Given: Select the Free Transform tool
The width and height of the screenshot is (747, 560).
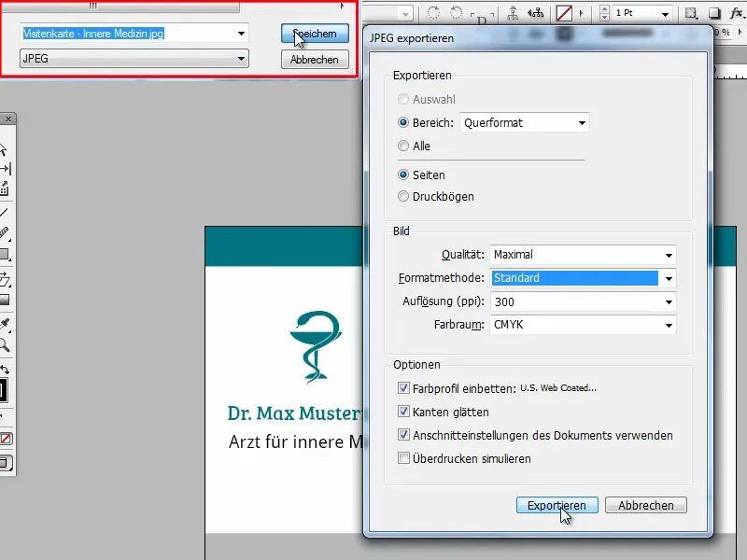Looking at the screenshot, I should (5, 279).
